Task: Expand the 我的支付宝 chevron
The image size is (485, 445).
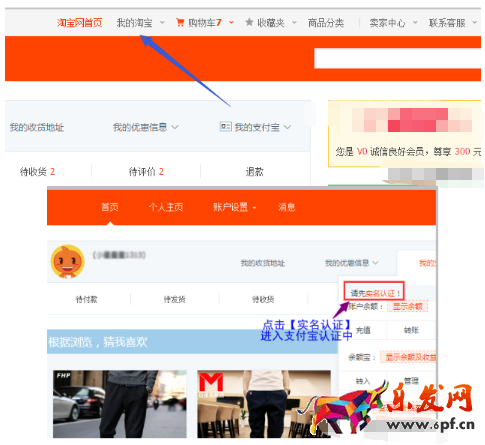Action: click(287, 127)
